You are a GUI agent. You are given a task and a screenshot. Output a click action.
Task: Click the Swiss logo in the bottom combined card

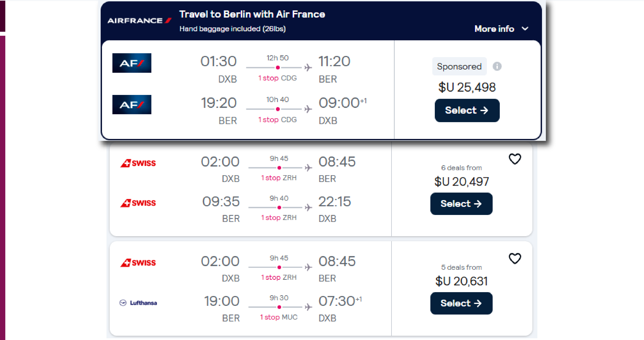[x=138, y=262]
